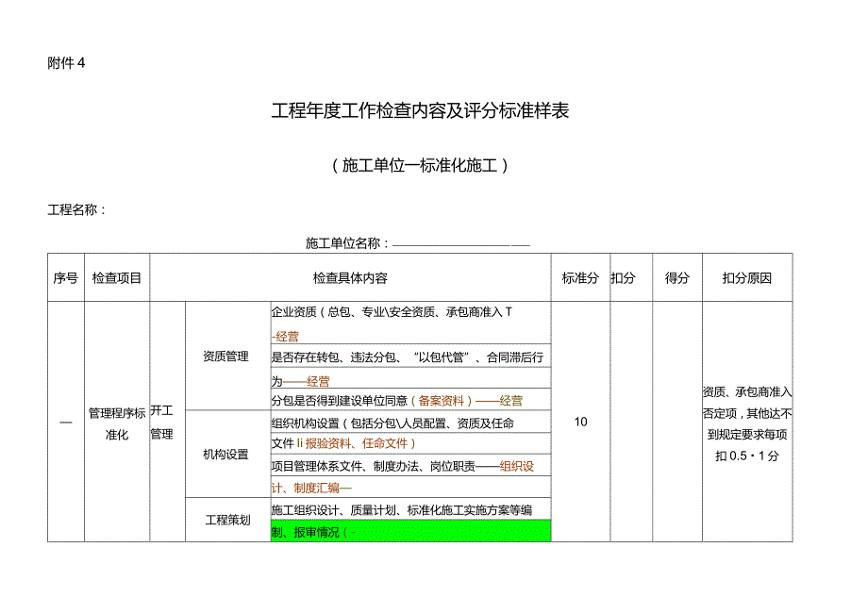The height and width of the screenshot is (614, 868).
Task: Click the subtitle (施工单位—标准化施工)
Action: point(422,162)
